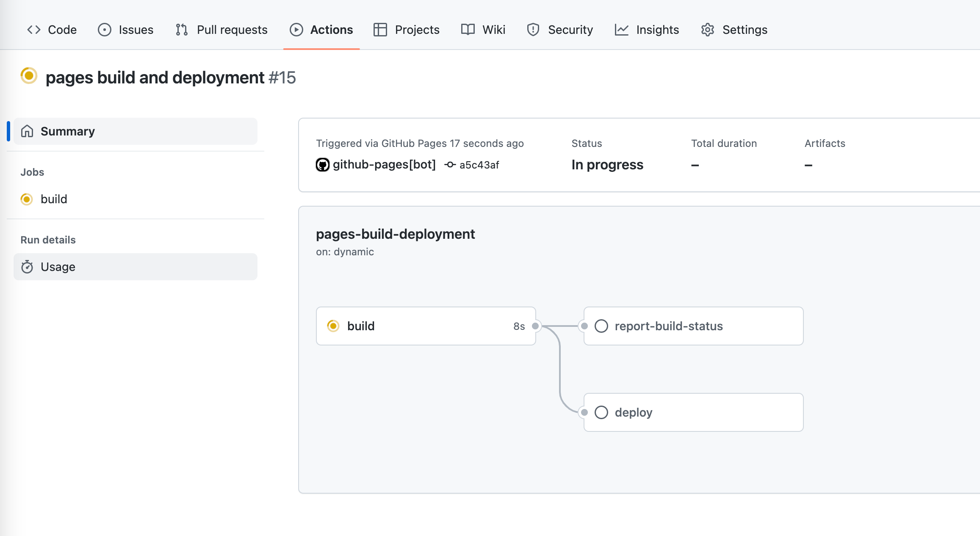This screenshot has width=980, height=536.
Task: Select the deploy job node
Action: click(693, 412)
